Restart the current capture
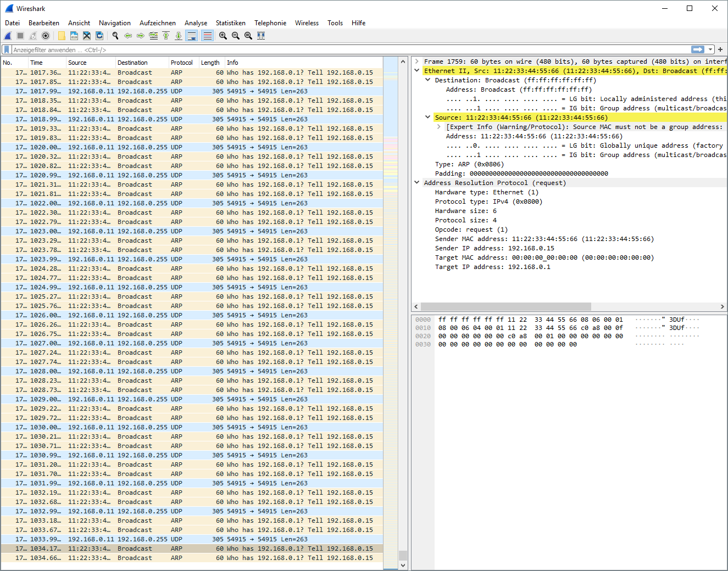Screen dimensions: 728x571 pos(33,36)
